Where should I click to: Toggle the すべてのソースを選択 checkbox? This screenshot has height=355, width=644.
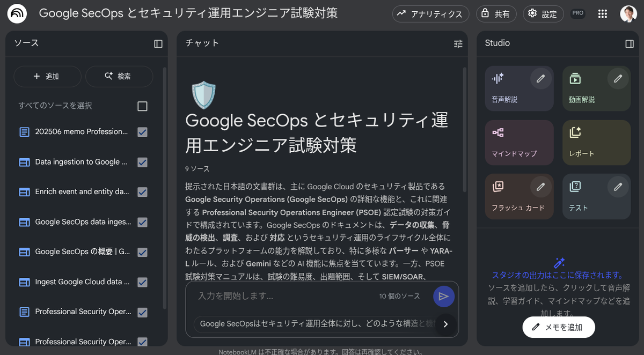[x=142, y=106]
